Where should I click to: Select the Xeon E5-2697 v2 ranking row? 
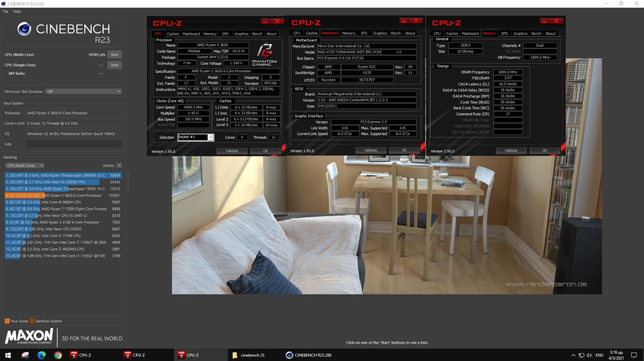pos(63,215)
